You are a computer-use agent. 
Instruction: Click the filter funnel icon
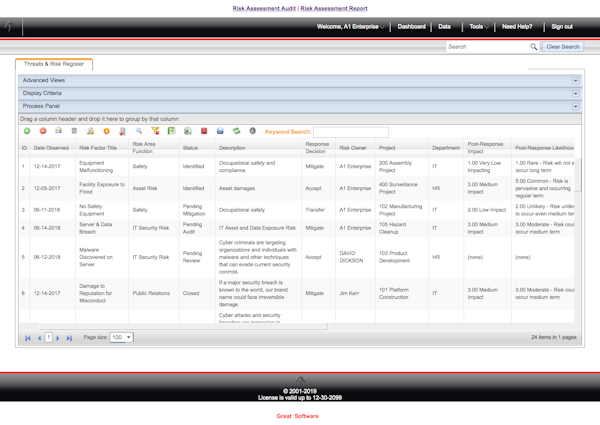[155, 131]
